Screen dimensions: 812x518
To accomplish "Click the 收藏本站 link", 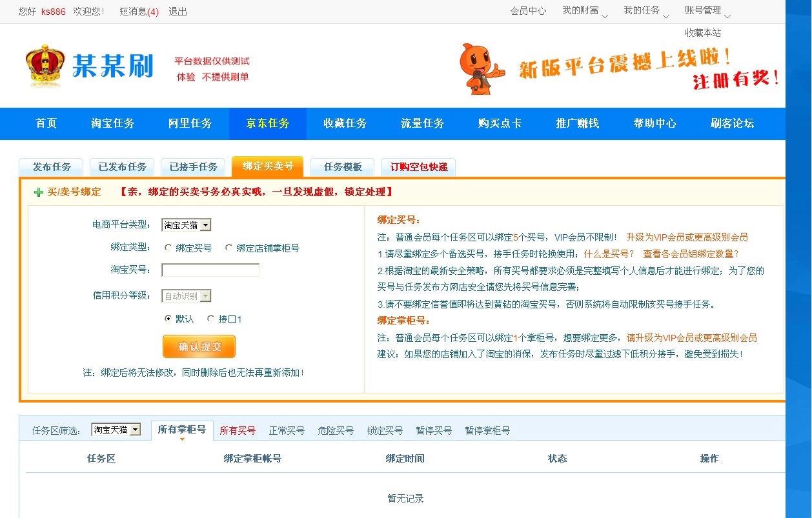I will [703, 33].
